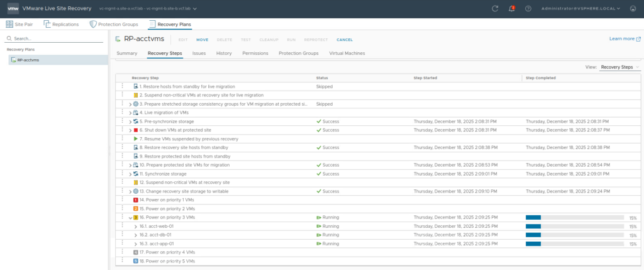Open the View Recovery Steps dropdown

(619, 67)
